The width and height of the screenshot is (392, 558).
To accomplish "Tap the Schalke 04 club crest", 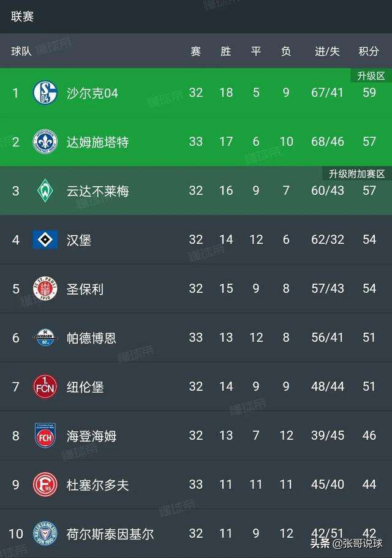I will [45, 93].
